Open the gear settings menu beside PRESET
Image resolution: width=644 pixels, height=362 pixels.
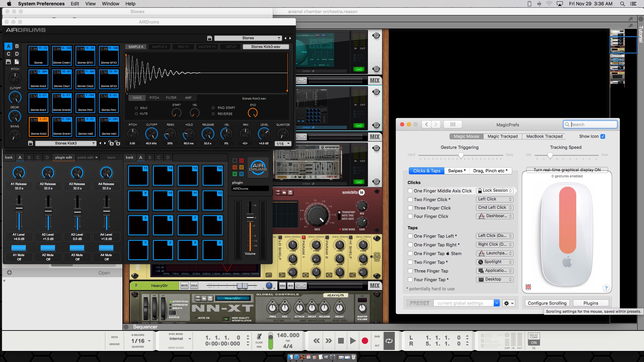click(508, 303)
